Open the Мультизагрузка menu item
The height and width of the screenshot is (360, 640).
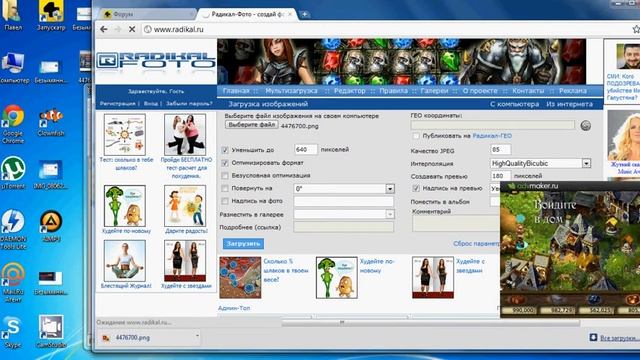click(x=291, y=91)
